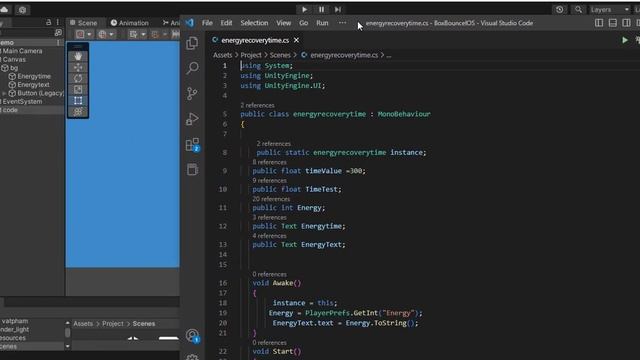
Task: Open the Run menu in VS Code
Action: (322, 23)
